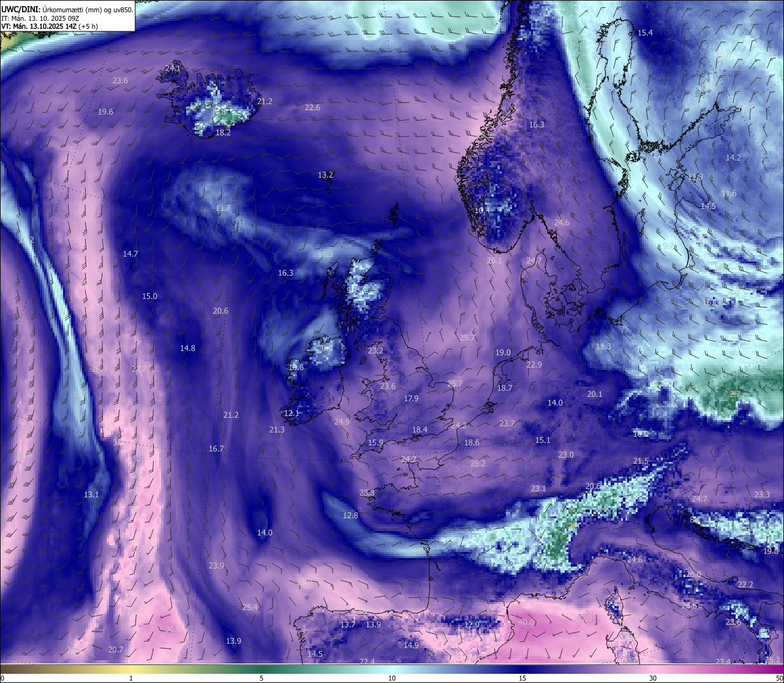
Task: Click the 15.1 value label
Action: point(543,440)
